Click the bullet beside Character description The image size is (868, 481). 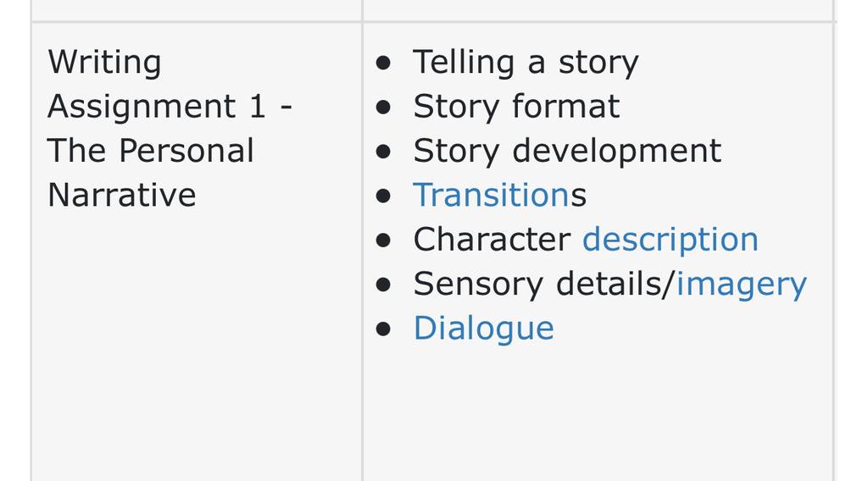coord(383,240)
